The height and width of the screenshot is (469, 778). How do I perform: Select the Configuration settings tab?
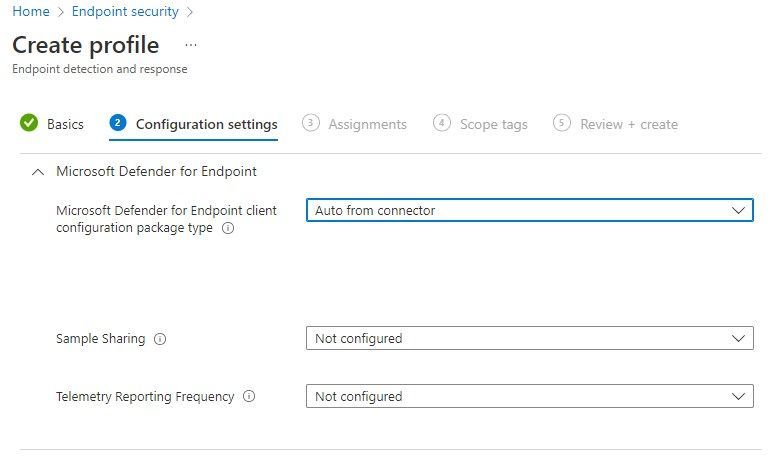click(x=206, y=125)
